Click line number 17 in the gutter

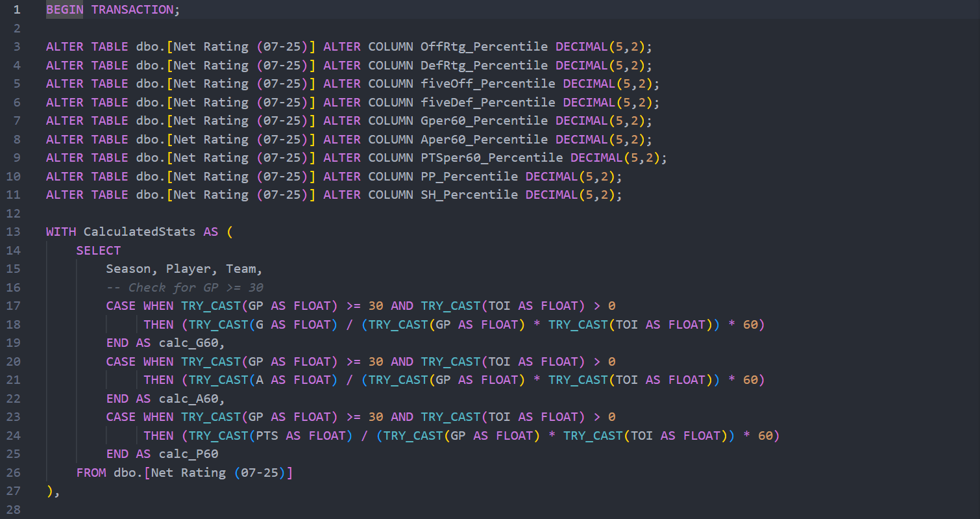coord(14,306)
